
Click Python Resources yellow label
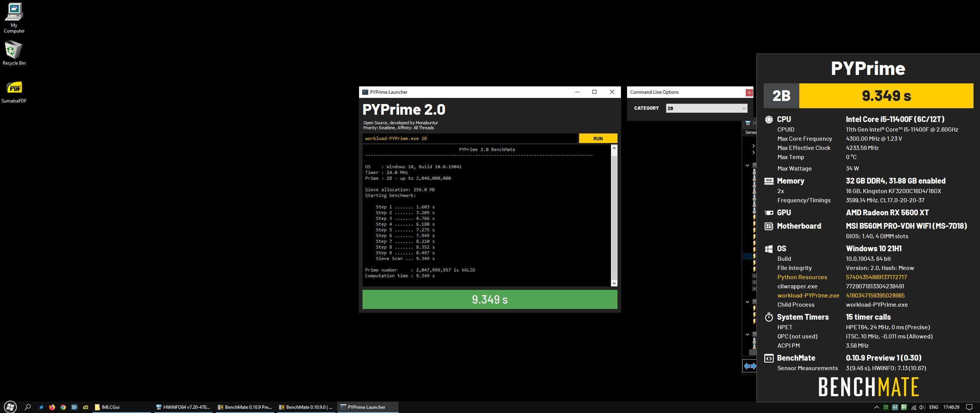802,277
